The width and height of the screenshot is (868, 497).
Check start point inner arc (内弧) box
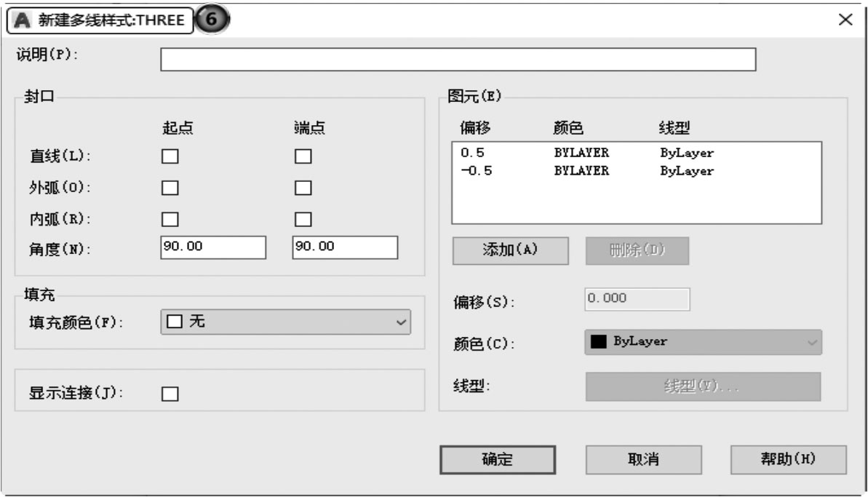[x=170, y=219]
